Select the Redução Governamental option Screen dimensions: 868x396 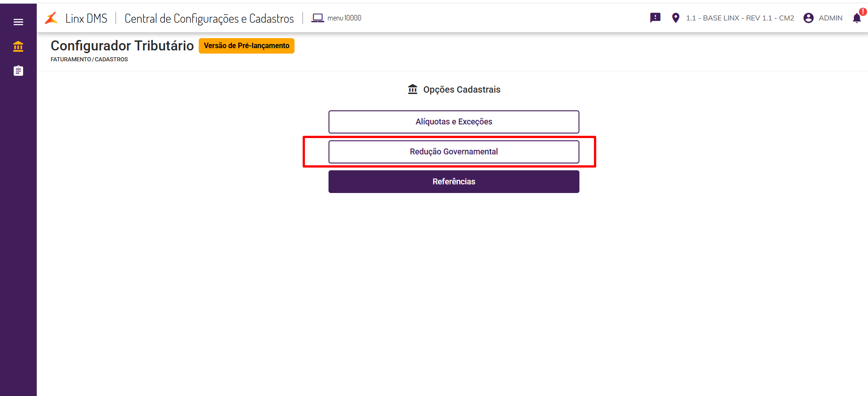click(454, 152)
